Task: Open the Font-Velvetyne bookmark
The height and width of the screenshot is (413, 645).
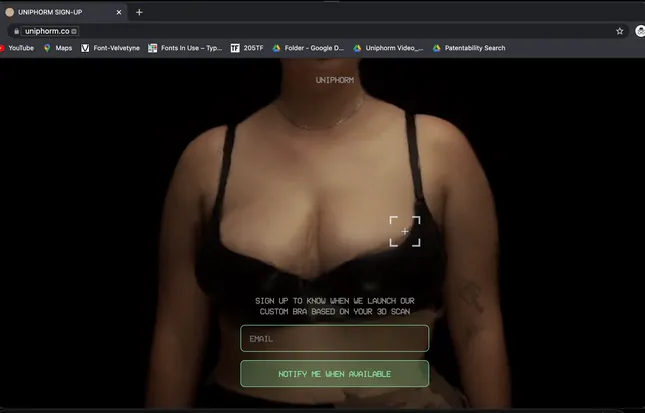Action: [x=111, y=48]
